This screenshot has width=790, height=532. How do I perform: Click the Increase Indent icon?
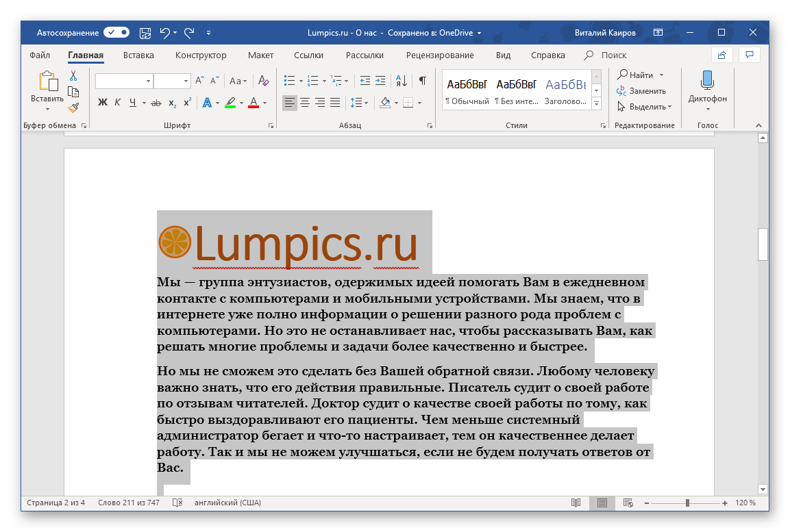pos(380,81)
